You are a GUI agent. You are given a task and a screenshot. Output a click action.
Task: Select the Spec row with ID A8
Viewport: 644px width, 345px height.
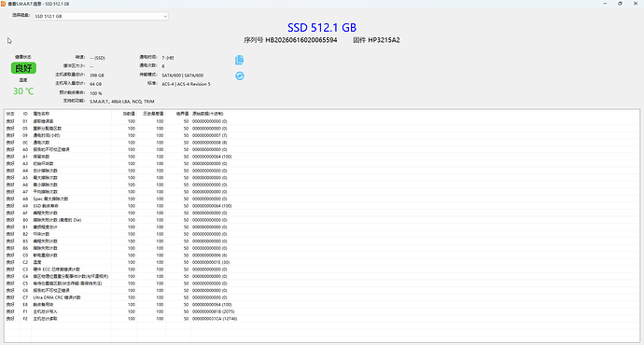tap(322, 199)
